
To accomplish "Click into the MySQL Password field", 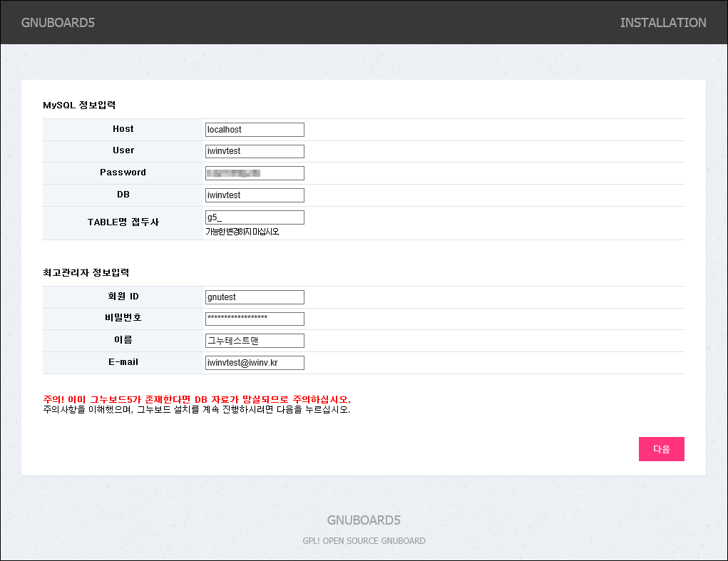I will point(255,173).
